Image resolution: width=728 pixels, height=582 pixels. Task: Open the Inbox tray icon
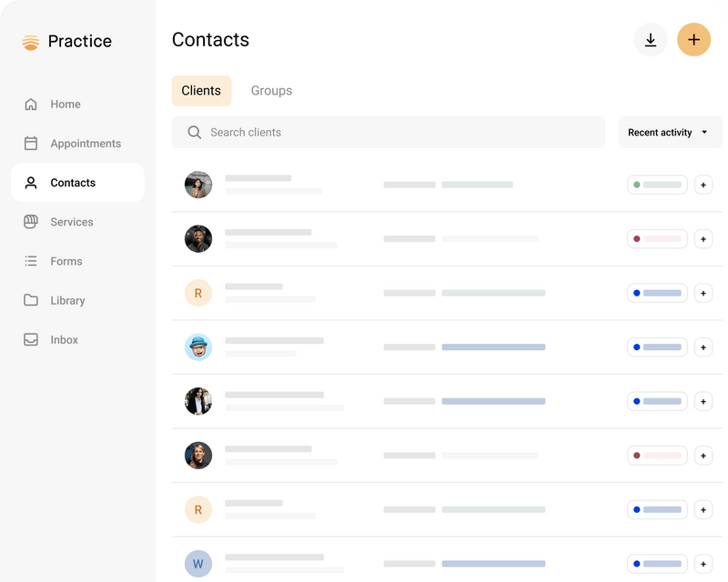[29, 339]
